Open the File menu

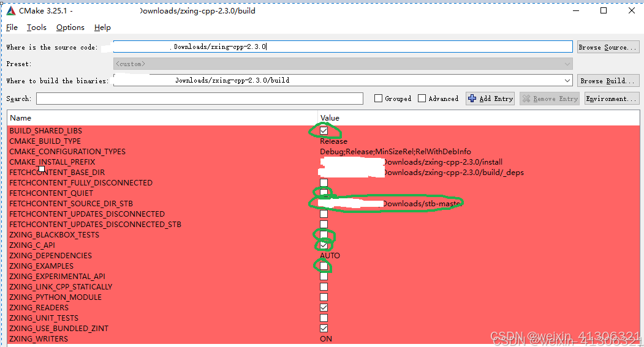coord(12,28)
